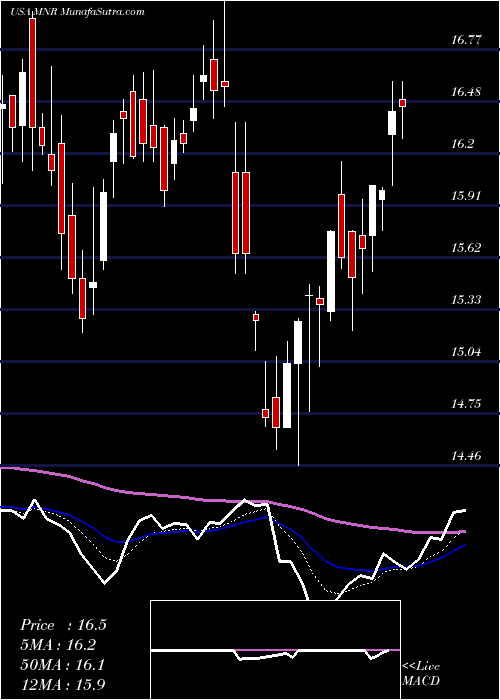Click the 15.91 price axis label
The image size is (500, 700).
tap(466, 196)
